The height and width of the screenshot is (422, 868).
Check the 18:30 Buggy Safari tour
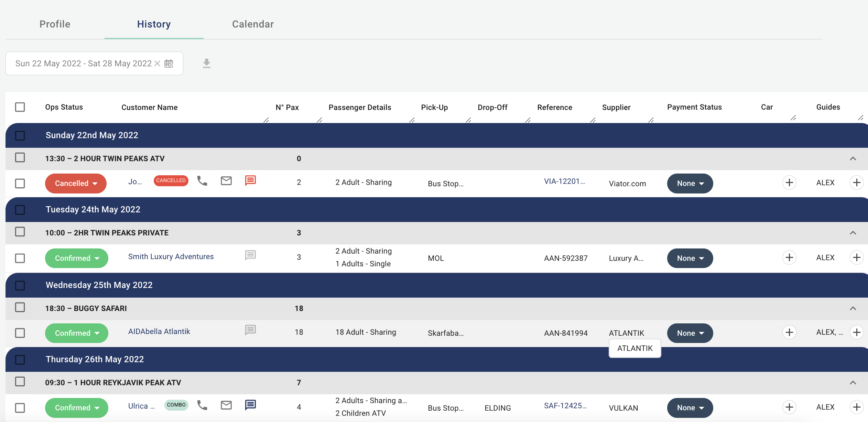coord(20,307)
